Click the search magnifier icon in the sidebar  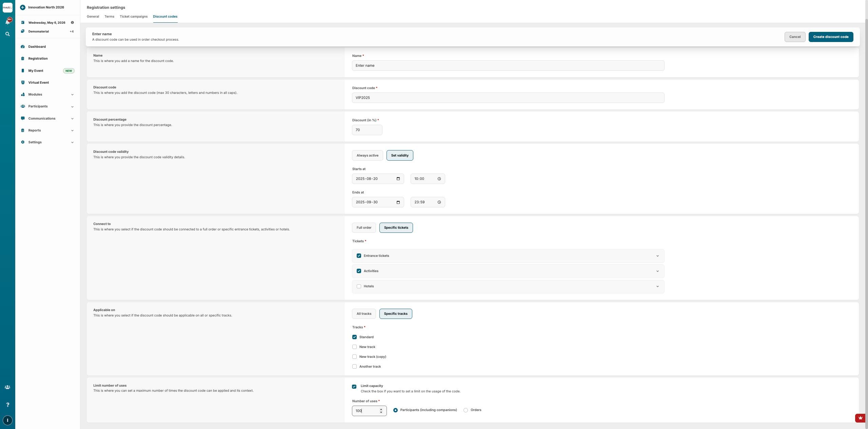click(x=7, y=34)
